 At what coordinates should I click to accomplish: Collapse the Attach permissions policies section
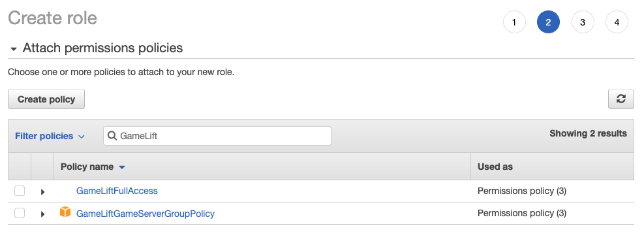tap(14, 49)
